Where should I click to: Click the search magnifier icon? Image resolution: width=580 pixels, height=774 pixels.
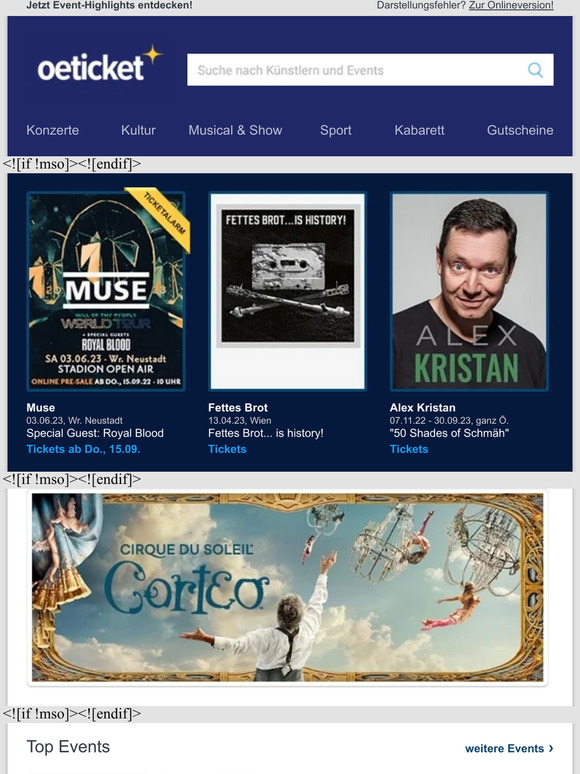[535, 70]
